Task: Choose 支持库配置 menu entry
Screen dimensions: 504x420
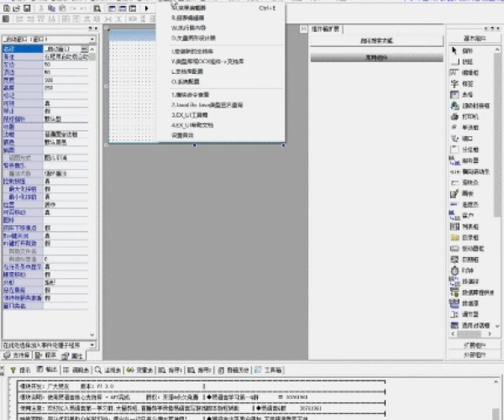Action: point(220,71)
